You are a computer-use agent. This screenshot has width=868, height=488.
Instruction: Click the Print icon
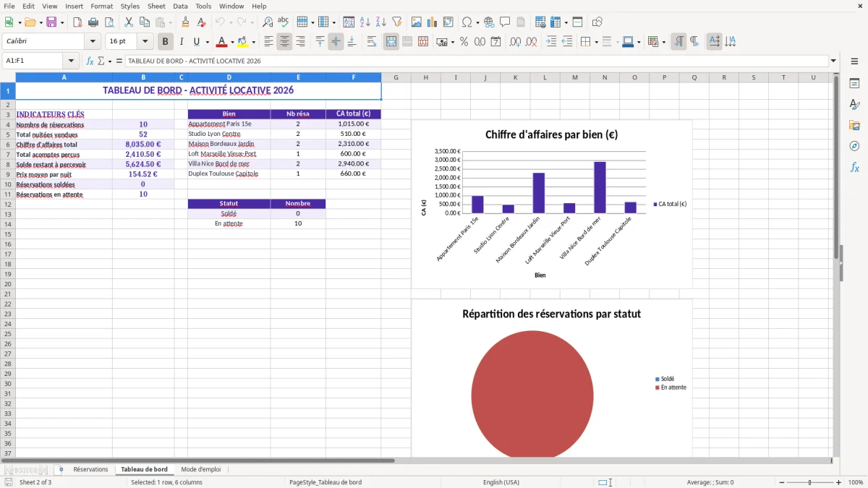93,22
